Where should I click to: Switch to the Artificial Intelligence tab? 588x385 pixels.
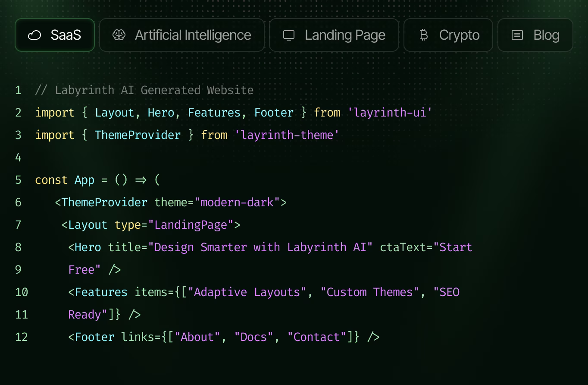(x=181, y=35)
